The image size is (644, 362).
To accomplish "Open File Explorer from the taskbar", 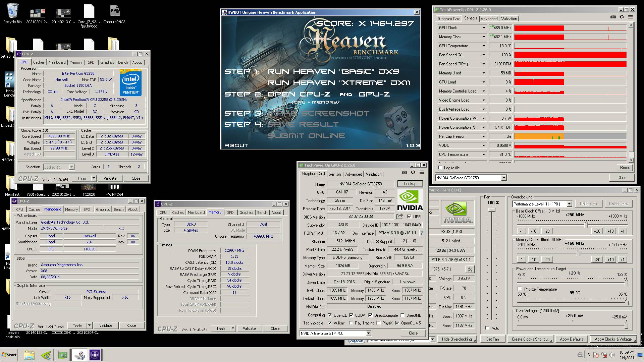I will tap(29, 355).
